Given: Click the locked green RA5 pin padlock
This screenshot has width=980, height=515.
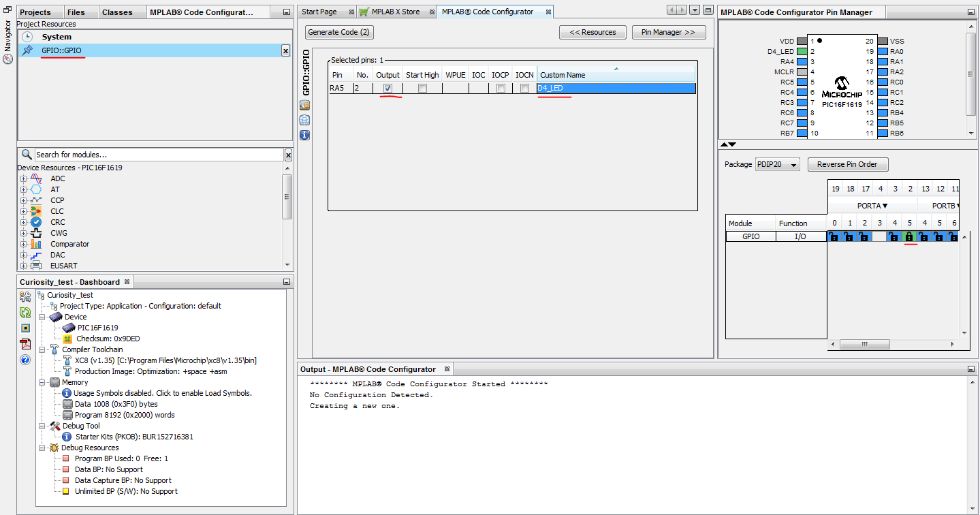Looking at the screenshot, I should click(908, 236).
